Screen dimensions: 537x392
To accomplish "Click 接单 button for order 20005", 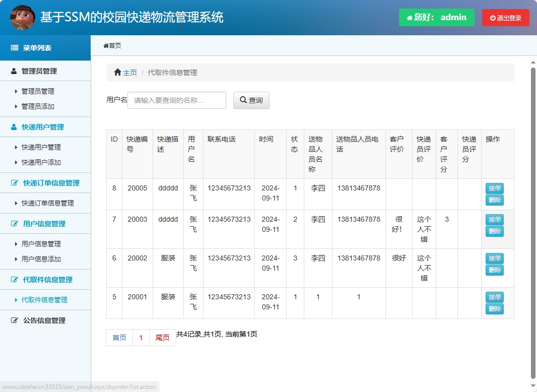I will pos(494,188).
